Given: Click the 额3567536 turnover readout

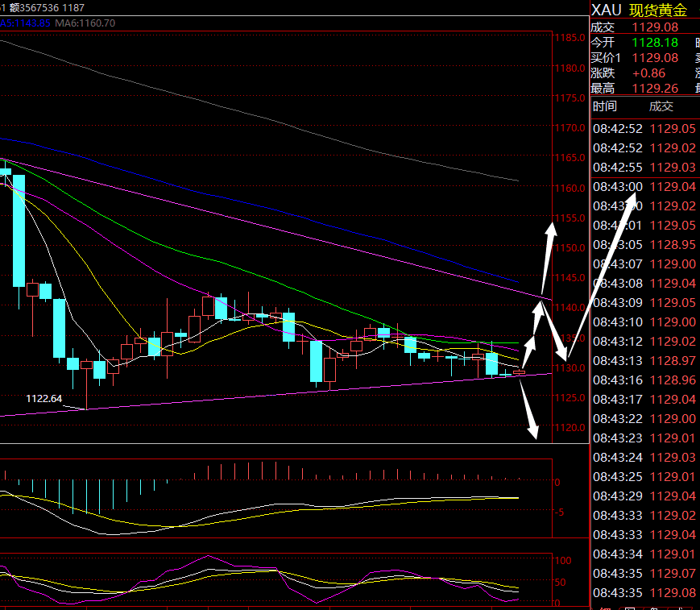Looking at the screenshot, I should click(x=34, y=7).
